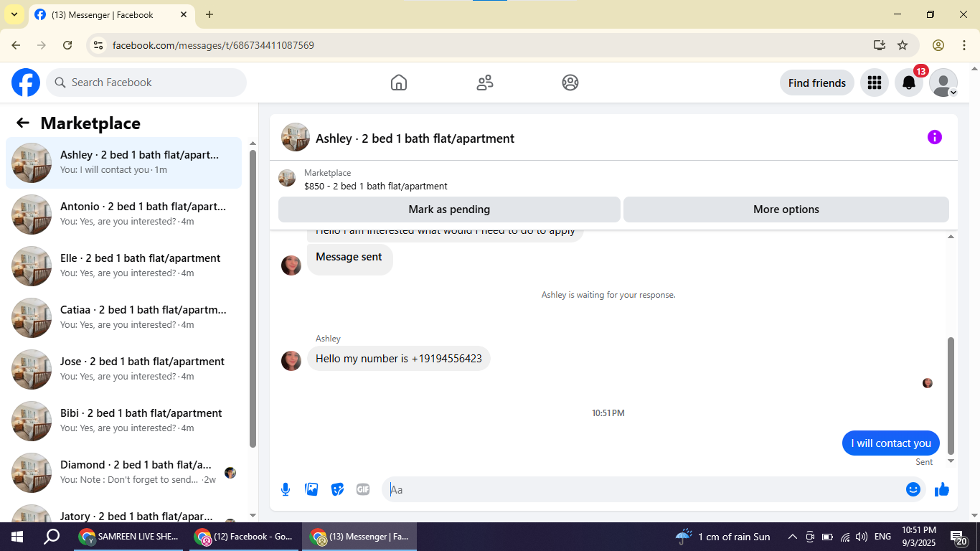Choose a GIF using the GIF icon
The width and height of the screenshot is (980, 551).
coord(363,489)
